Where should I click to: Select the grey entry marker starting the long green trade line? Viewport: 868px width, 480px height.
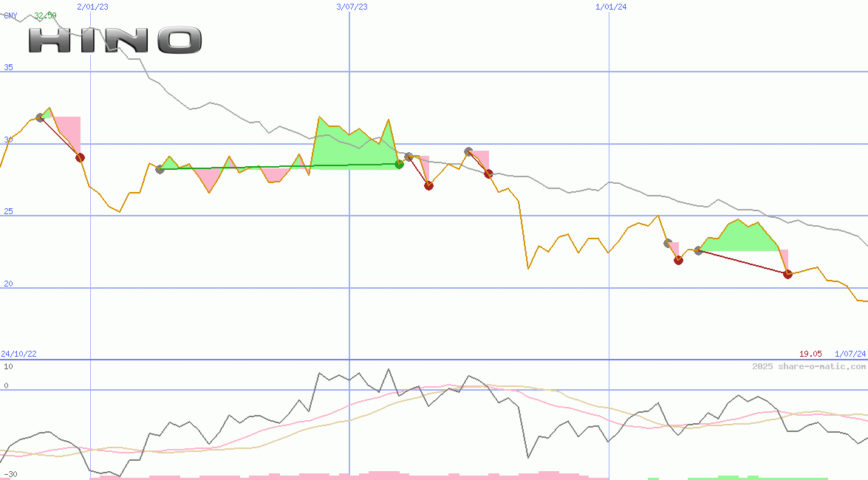(x=160, y=169)
